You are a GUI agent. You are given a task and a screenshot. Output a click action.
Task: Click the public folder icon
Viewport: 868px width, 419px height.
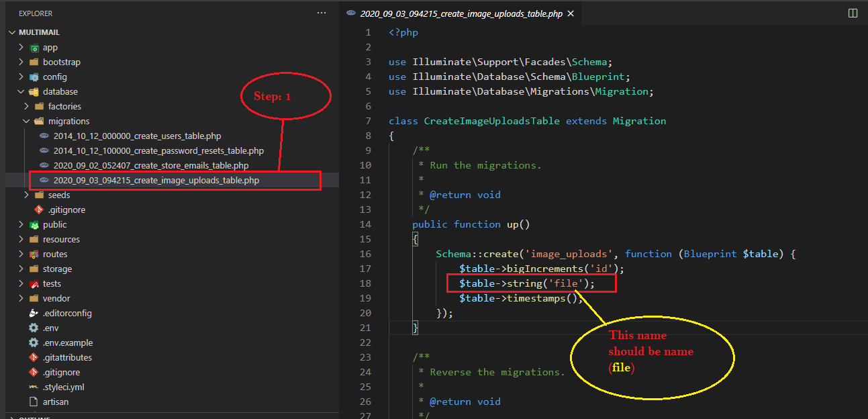34,225
